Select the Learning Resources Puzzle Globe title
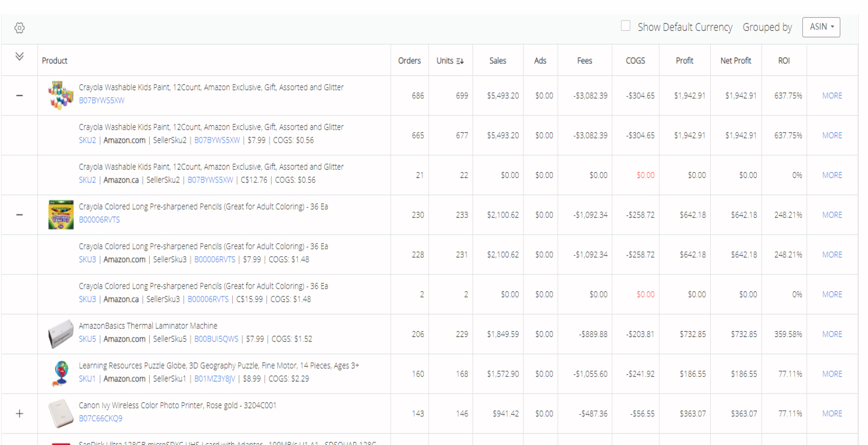Viewport: 868px width, 445px height. 219,366
